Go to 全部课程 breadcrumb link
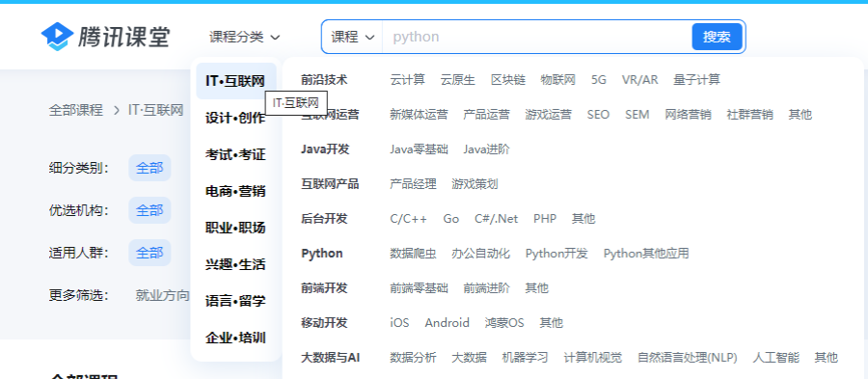This screenshot has height=379, width=868. coord(76,110)
